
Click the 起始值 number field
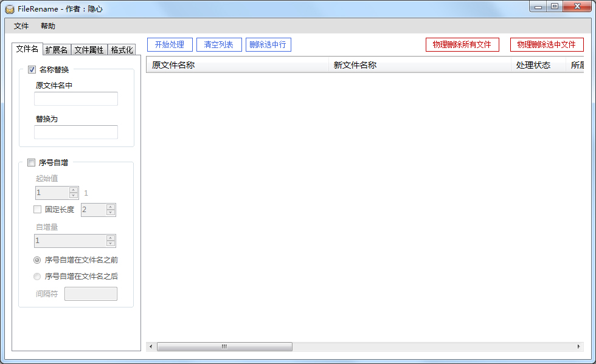[x=52, y=193]
